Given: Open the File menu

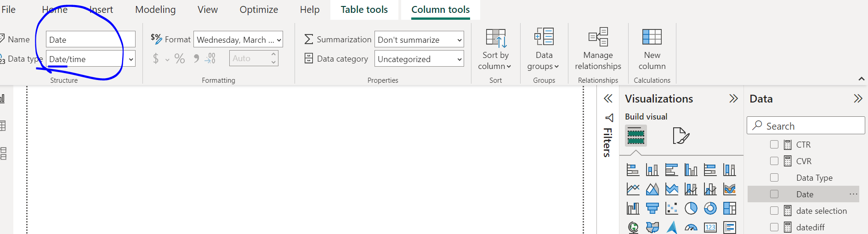Looking at the screenshot, I should click(8, 10).
